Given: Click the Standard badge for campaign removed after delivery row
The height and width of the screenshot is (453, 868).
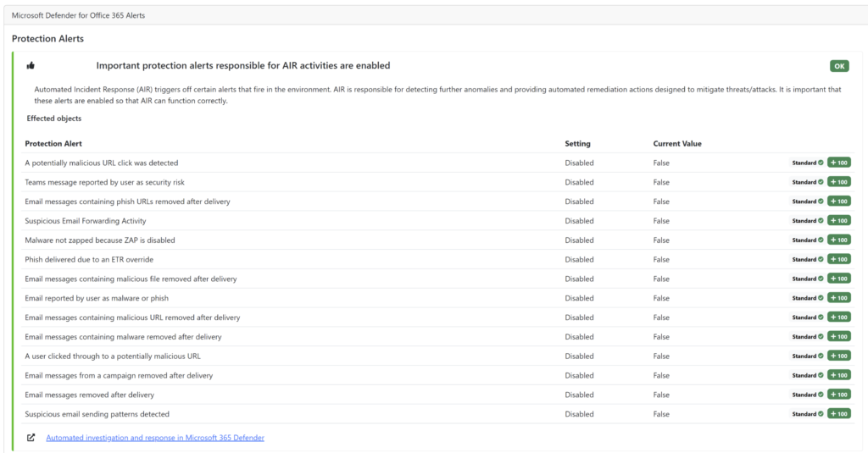Looking at the screenshot, I should (807, 375).
